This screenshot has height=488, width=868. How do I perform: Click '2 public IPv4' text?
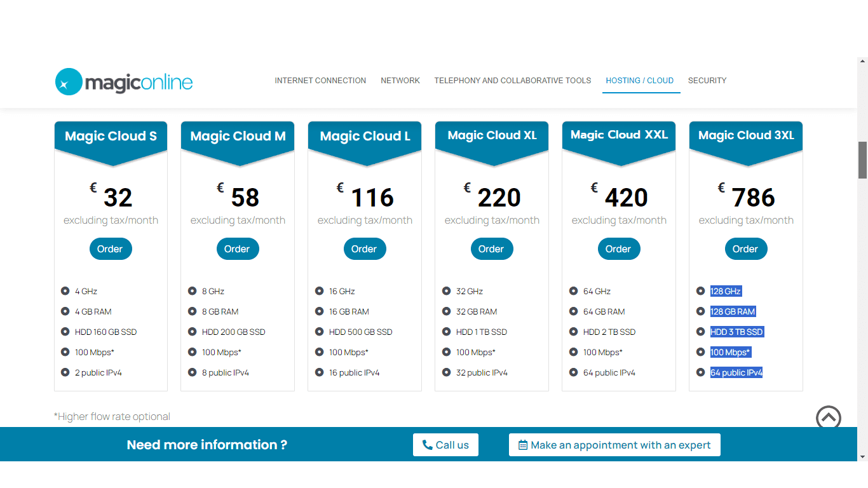[98, 372]
